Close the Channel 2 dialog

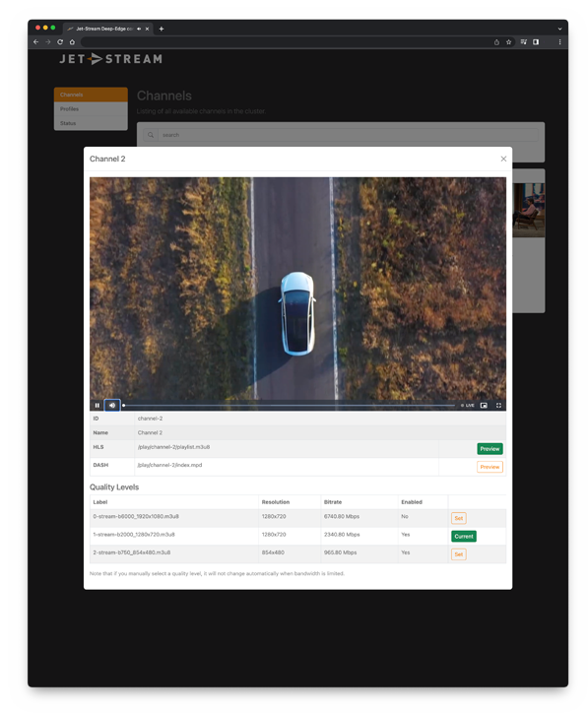(503, 159)
